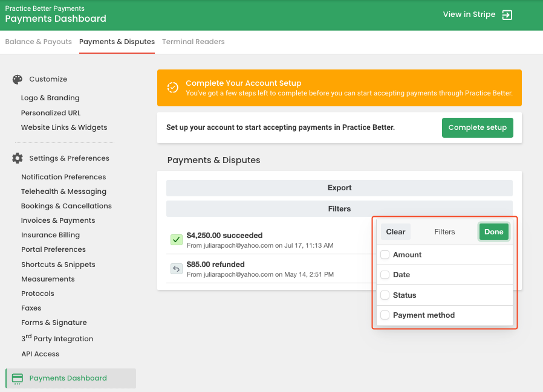Click the checkmark badge in the setup banner
This screenshot has width=543, height=392.
174,88
